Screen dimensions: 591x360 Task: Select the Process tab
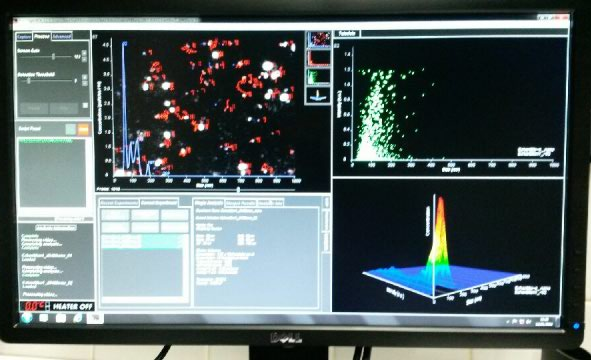[42, 37]
